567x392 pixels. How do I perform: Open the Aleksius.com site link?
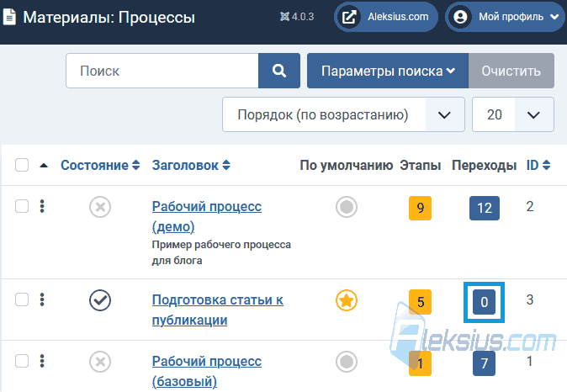coord(386,17)
